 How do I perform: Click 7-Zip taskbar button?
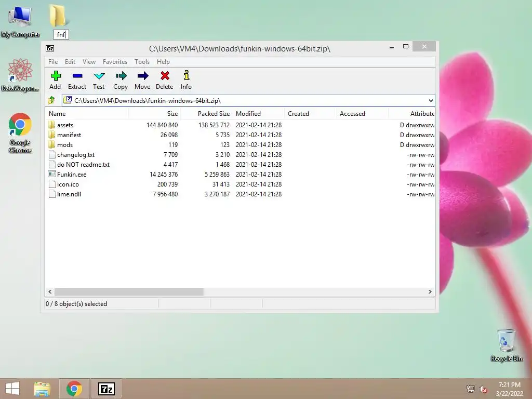point(106,389)
